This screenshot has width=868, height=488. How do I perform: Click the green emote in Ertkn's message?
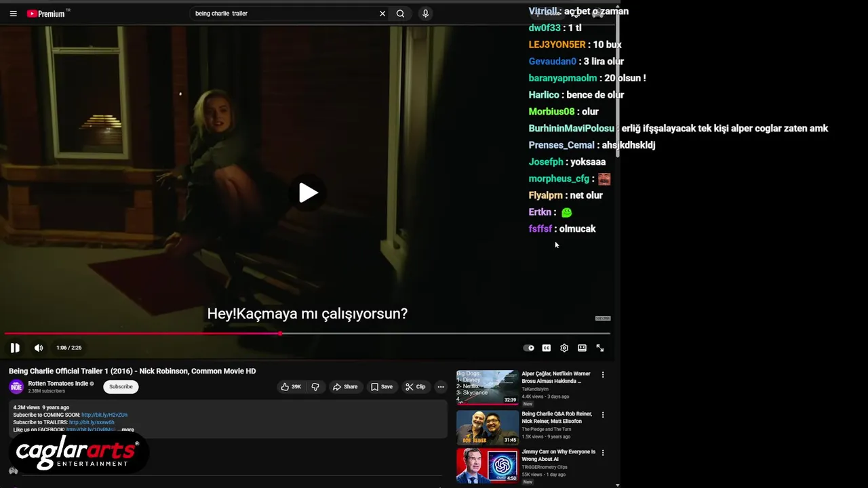pyautogui.click(x=567, y=212)
